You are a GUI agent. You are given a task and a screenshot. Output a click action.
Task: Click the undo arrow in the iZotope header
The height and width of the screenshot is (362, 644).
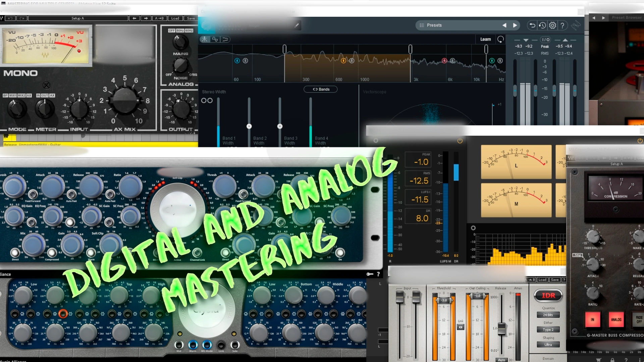pyautogui.click(x=532, y=25)
